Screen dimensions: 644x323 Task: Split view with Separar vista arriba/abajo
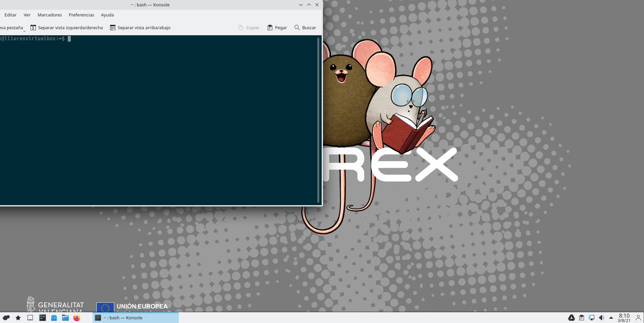[140, 28]
